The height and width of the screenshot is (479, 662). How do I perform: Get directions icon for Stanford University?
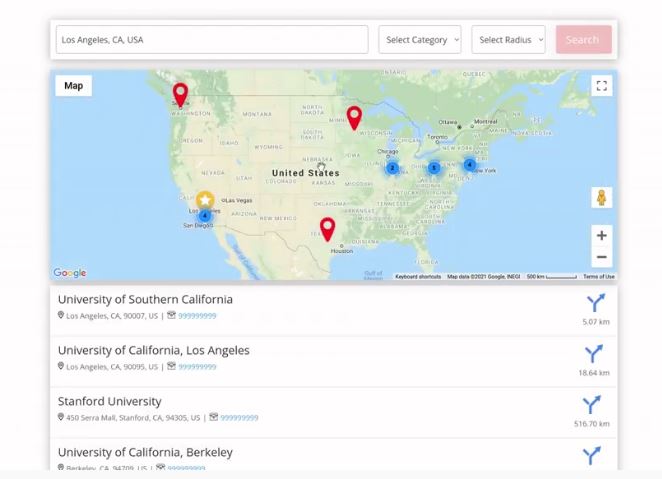click(591, 405)
